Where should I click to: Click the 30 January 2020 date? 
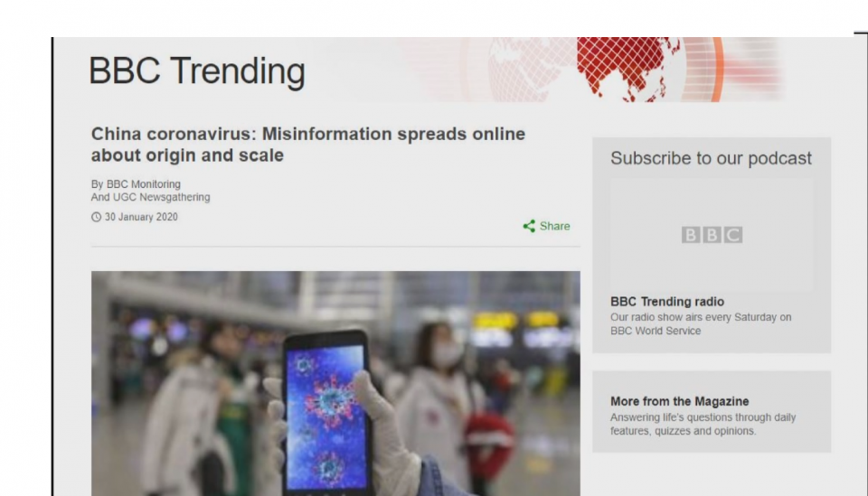(x=141, y=217)
